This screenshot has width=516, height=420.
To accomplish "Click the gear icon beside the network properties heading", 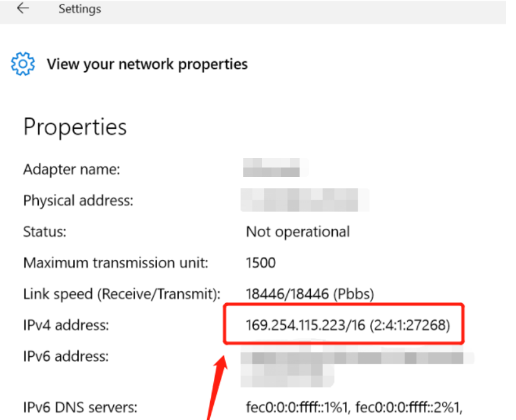I will tap(22, 64).
